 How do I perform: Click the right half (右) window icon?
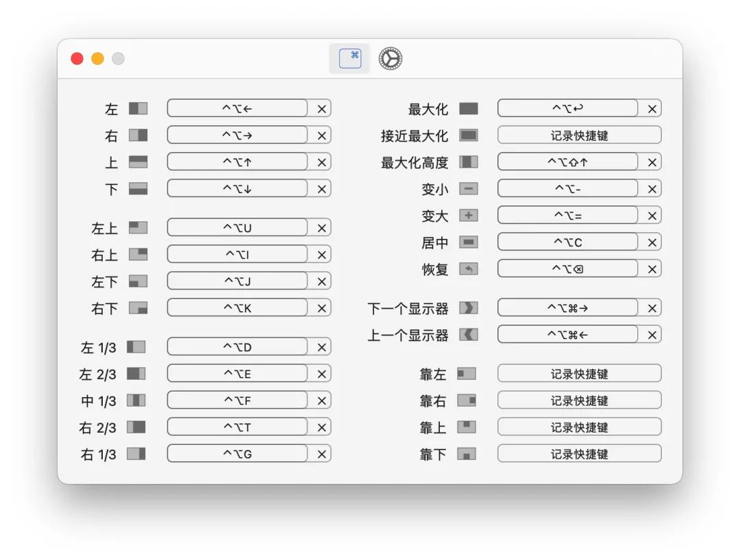click(x=138, y=135)
